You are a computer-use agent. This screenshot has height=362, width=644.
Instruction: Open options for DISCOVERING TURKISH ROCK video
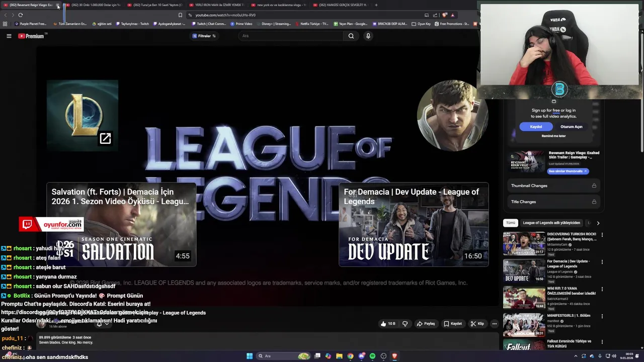[x=602, y=235]
